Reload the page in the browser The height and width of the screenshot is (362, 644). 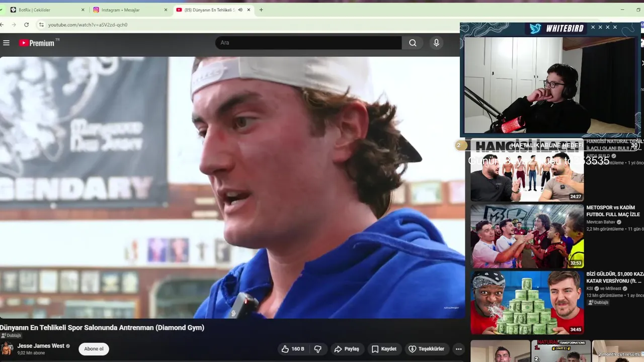[x=26, y=25]
